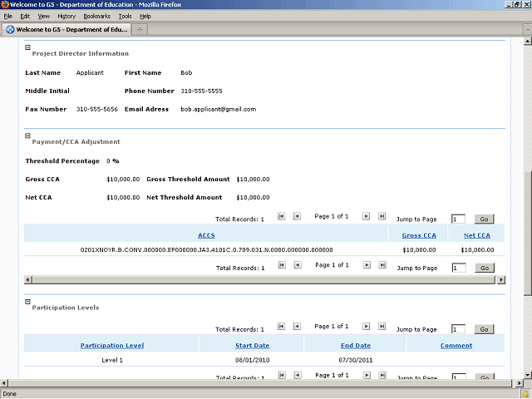Viewport: 532px width, 399px height.
Task: Collapse the Participation Levels section
Action: 27,301
